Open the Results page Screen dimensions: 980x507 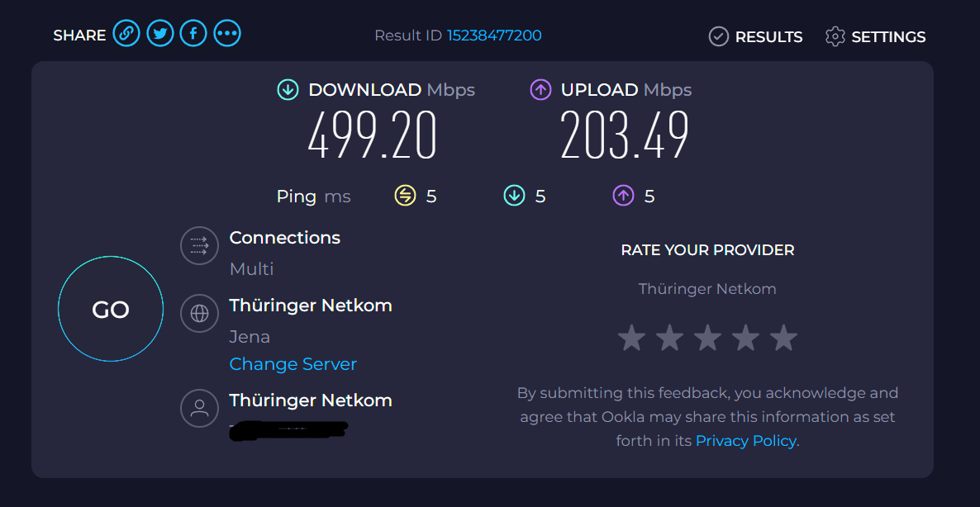pos(755,37)
